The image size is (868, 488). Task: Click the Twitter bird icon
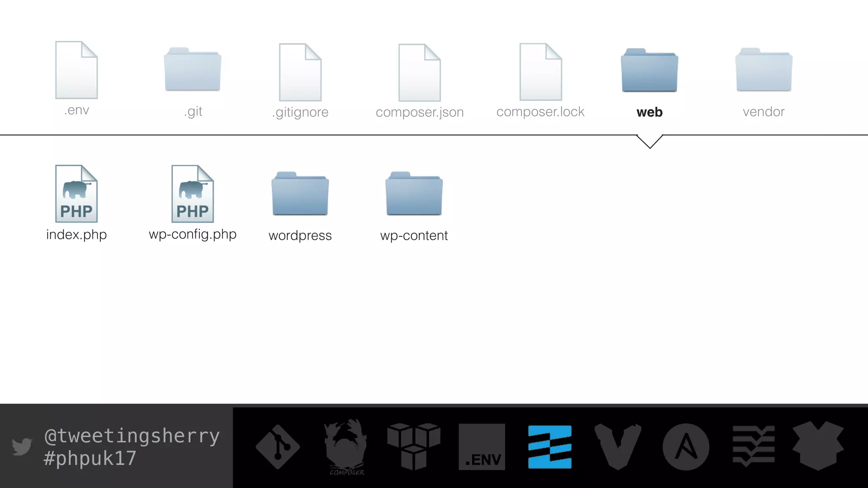[22, 446]
